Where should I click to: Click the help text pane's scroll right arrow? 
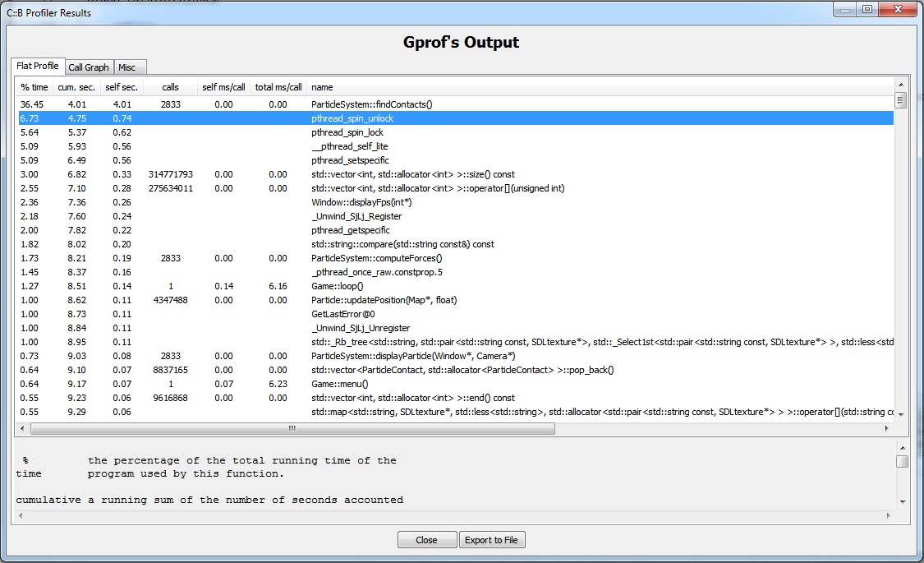pyautogui.click(x=889, y=516)
